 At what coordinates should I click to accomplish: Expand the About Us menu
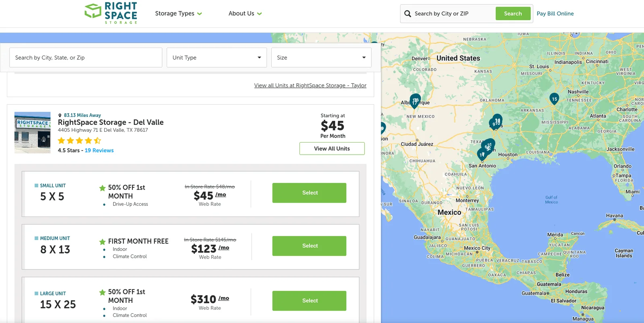point(245,13)
